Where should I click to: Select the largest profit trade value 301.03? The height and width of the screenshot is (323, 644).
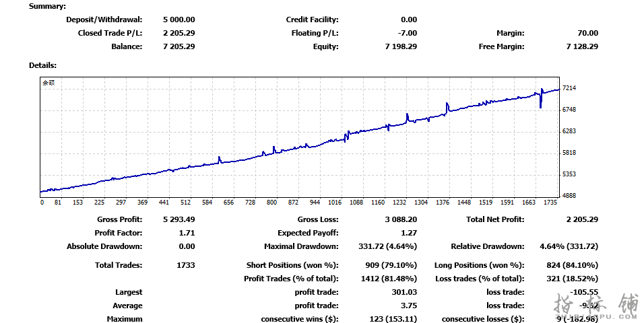[404, 293]
